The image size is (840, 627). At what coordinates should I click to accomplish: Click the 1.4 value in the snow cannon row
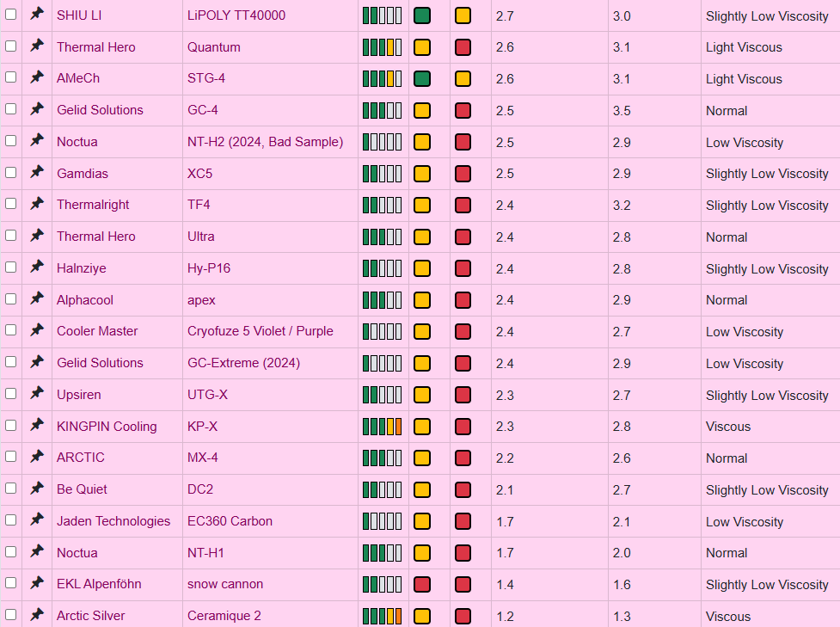point(505,585)
